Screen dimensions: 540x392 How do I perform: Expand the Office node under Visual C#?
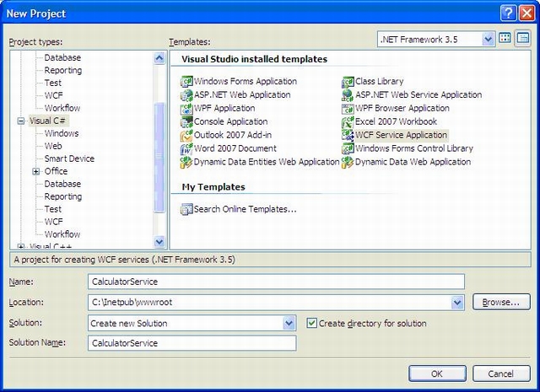(35, 171)
